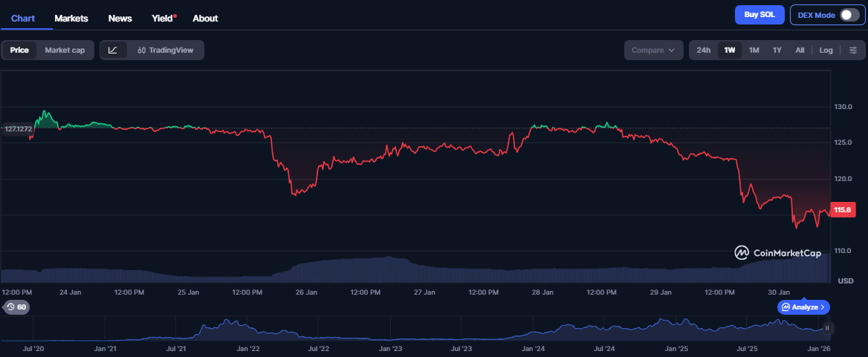Select Price view option

tap(19, 50)
